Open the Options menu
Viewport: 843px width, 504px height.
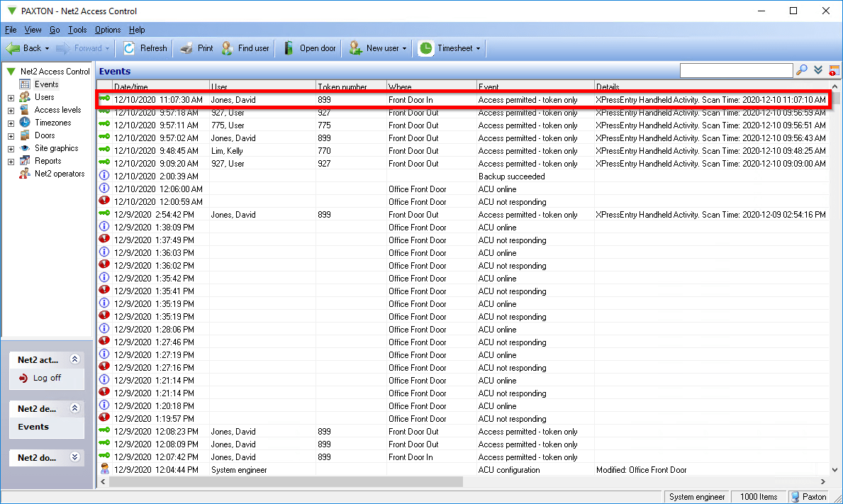[107, 30]
